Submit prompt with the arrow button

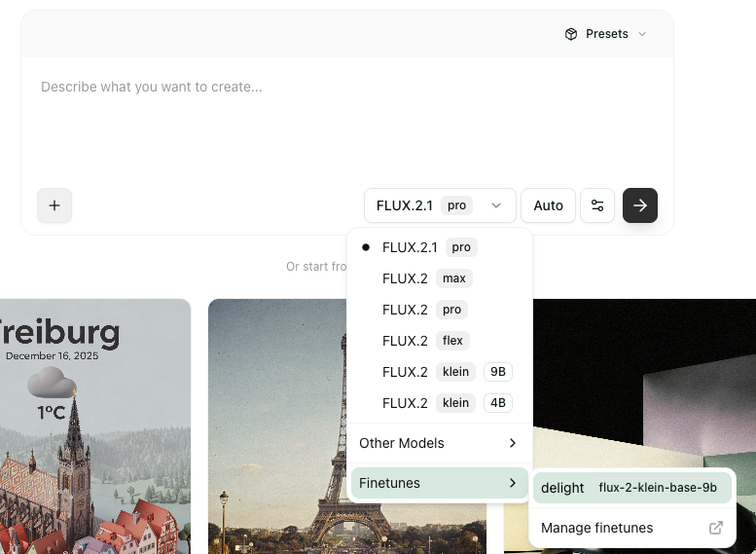(x=640, y=205)
